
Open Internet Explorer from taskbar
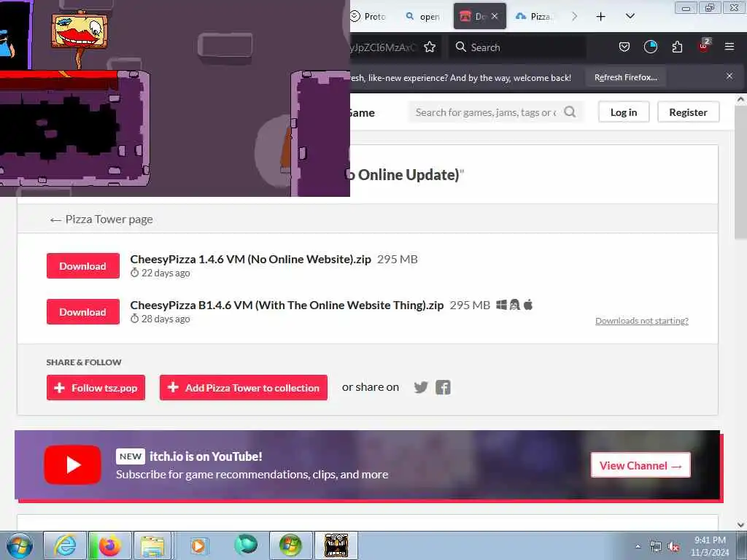(65, 545)
